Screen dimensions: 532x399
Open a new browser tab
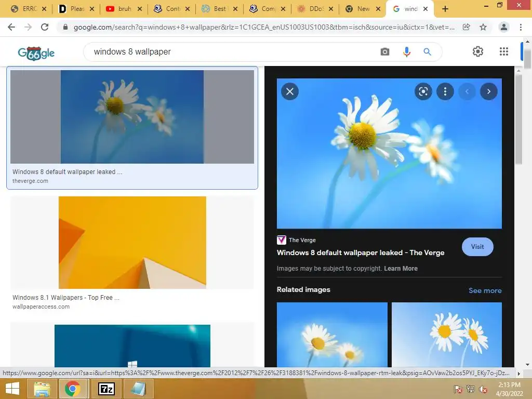[445, 9]
